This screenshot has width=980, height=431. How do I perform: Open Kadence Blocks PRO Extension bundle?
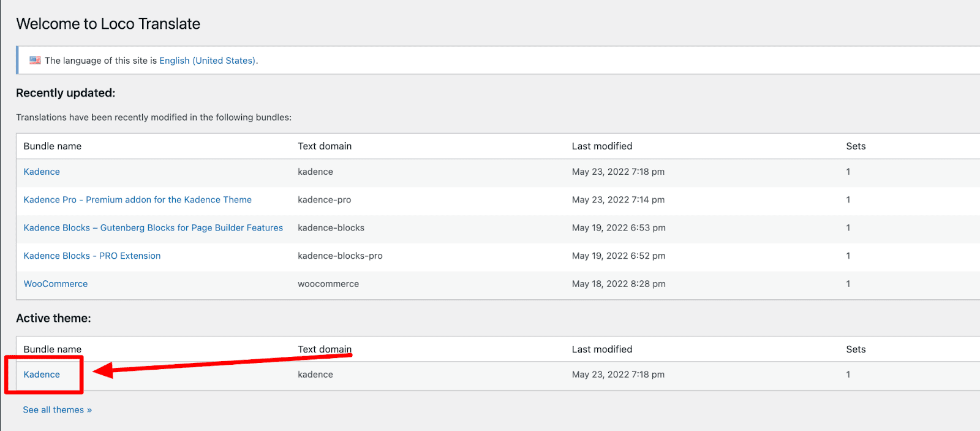point(92,256)
